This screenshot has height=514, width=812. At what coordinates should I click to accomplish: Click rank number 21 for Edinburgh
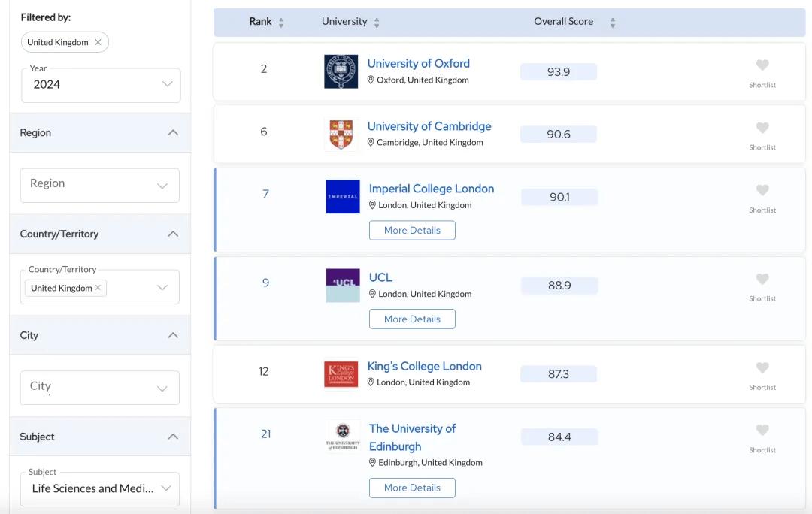click(x=265, y=434)
